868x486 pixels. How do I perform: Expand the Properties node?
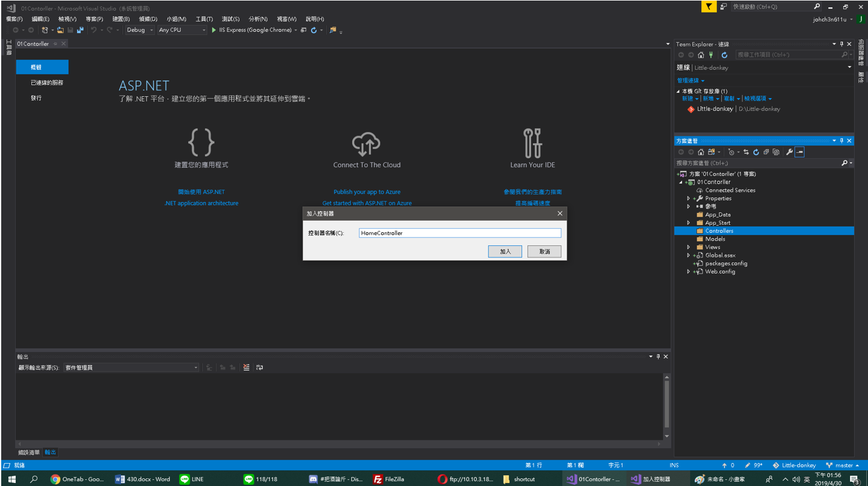[x=688, y=198]
